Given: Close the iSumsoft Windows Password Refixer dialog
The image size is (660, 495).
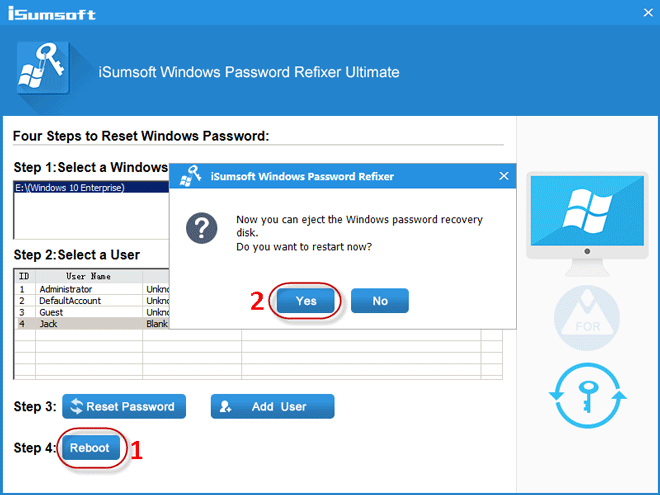Looking at the screenshot, I should click(x=504, y=176).
